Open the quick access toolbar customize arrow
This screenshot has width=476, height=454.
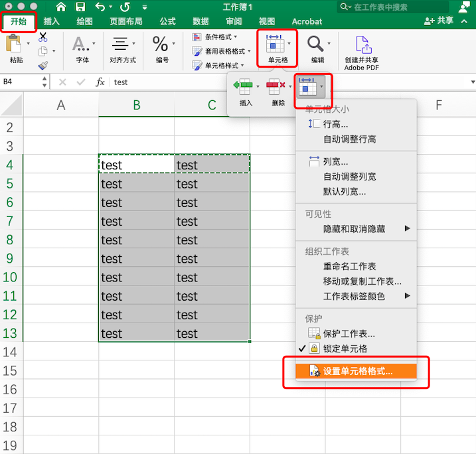[145, 7]
